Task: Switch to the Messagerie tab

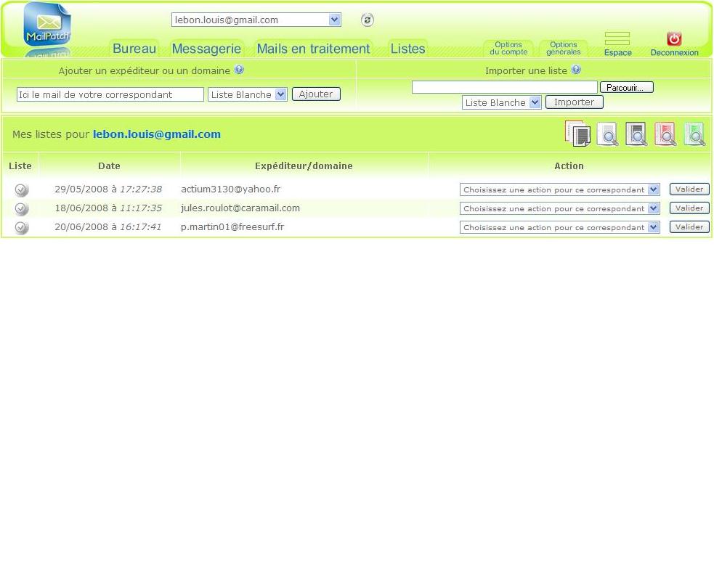Action: [x=206, y=49]
